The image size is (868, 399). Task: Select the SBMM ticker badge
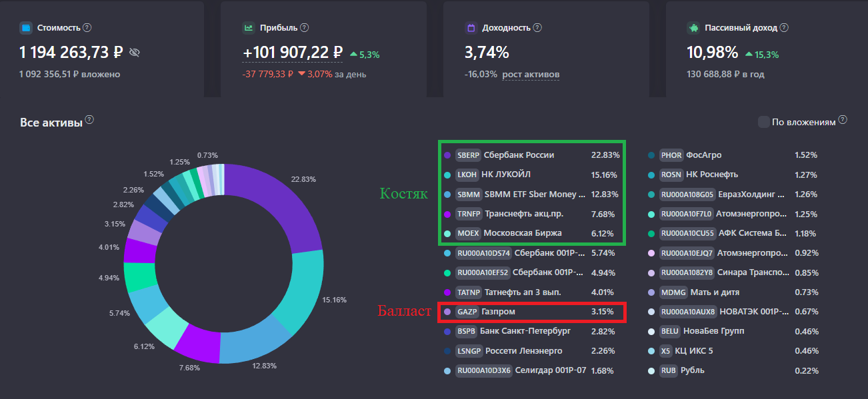pyautogui.click(x=469, y=195)
